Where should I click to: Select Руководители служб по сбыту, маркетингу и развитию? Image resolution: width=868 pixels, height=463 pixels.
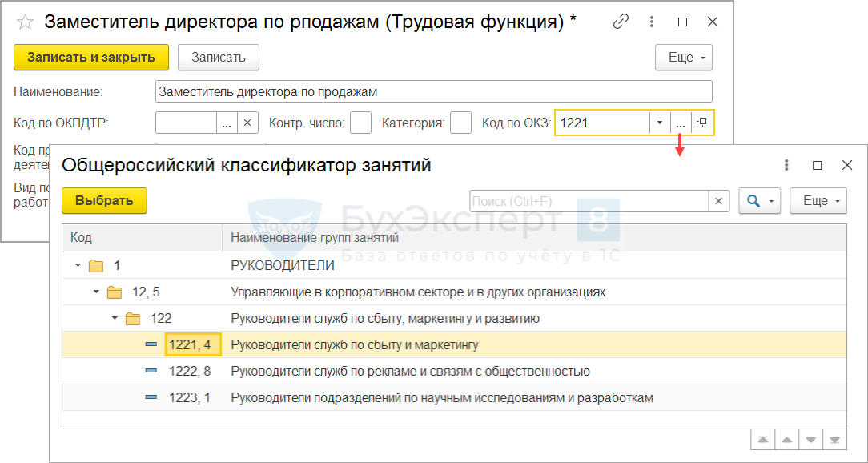[384, 319]
